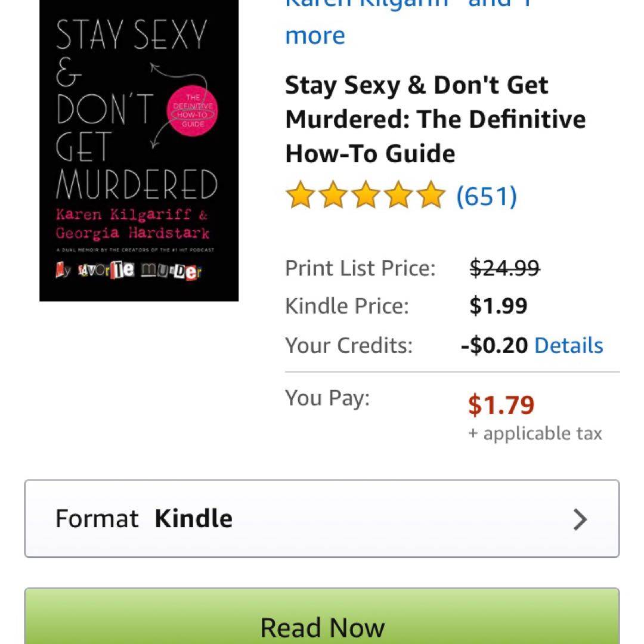Viewport: 644px width, 644px height.
Task: Tap the pink Definitive How-To Guide badge
Action: coord(192,111)
